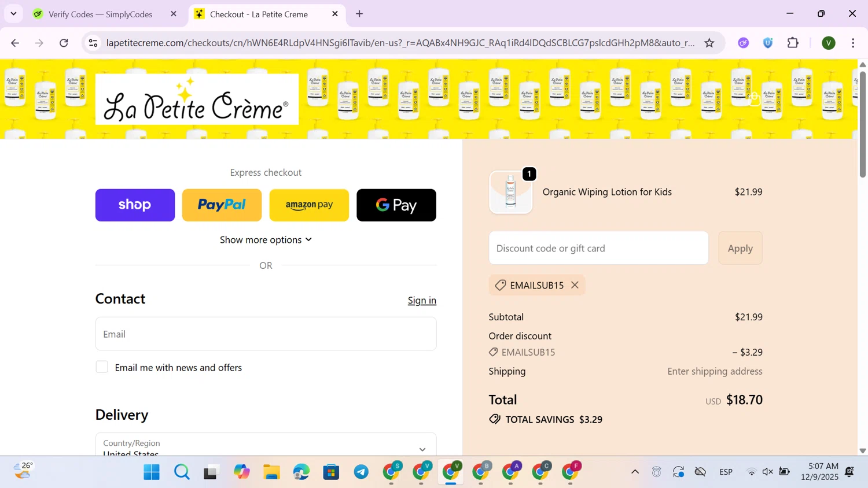Open Task View on taskbar

point(211,472)
